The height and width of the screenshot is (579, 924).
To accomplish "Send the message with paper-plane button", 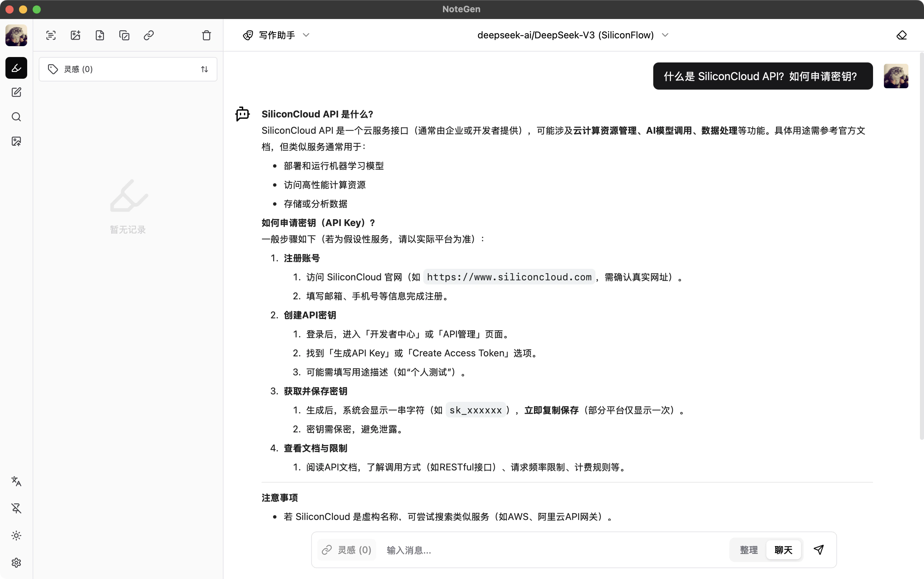I will [819, 550].
